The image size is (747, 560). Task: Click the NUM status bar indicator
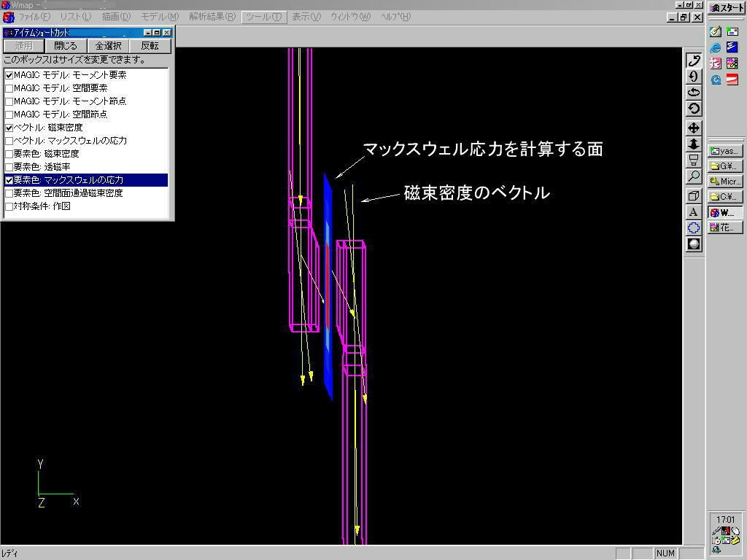pyautogui.click(x=665, y=553)
